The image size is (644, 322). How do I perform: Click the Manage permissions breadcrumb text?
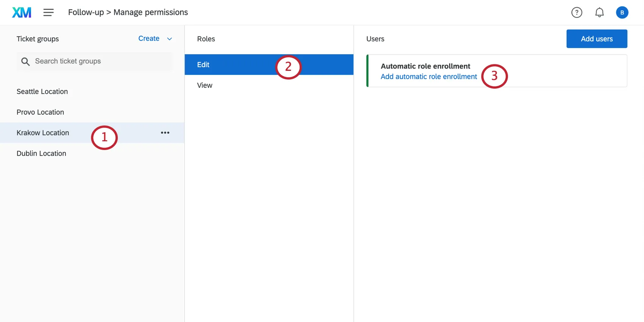tap(150, 13)
